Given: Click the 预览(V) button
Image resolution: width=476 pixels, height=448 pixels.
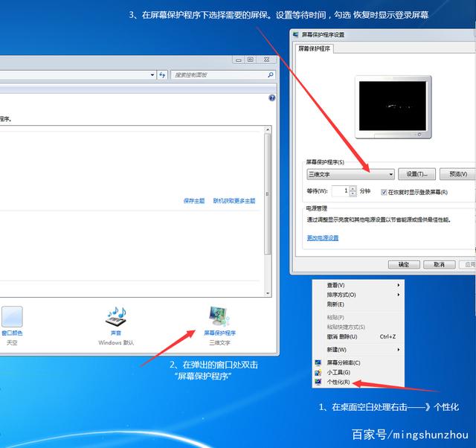Looking at the screenshot, I should pos(458,174).
